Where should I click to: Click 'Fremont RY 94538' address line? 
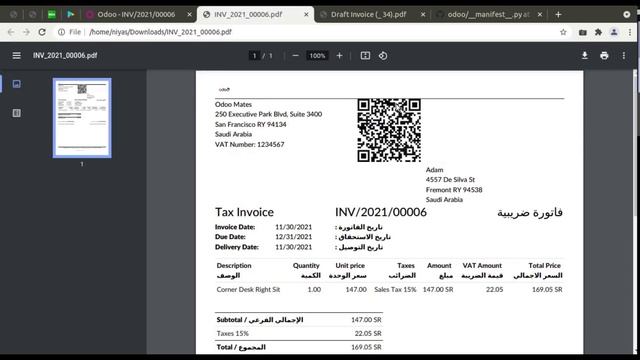[454, 190]
